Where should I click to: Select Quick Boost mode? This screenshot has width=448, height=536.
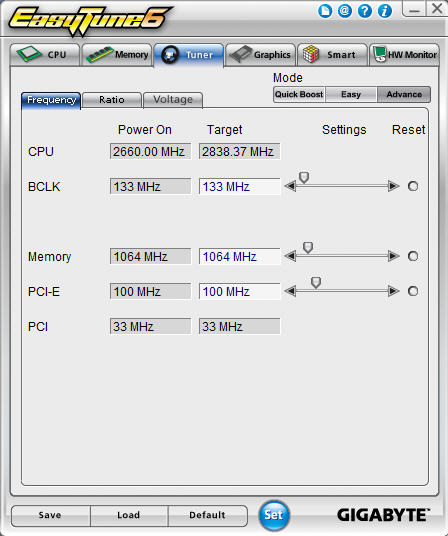[x=299, y=94]
